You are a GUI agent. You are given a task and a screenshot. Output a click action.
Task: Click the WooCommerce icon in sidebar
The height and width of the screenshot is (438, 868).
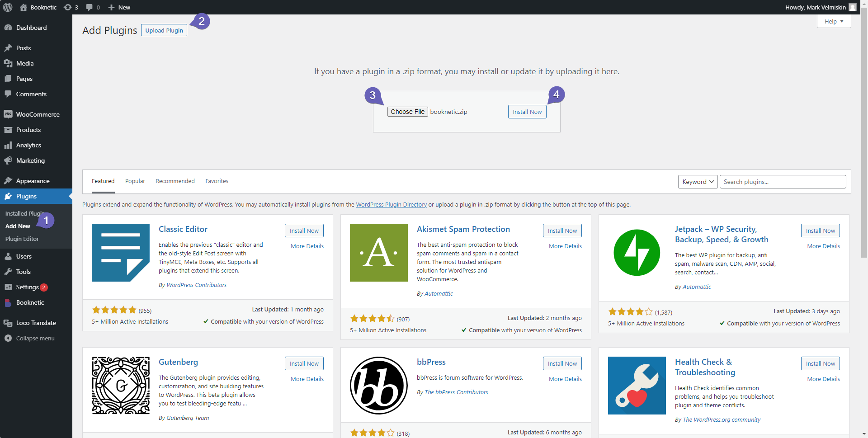(8, 114)
